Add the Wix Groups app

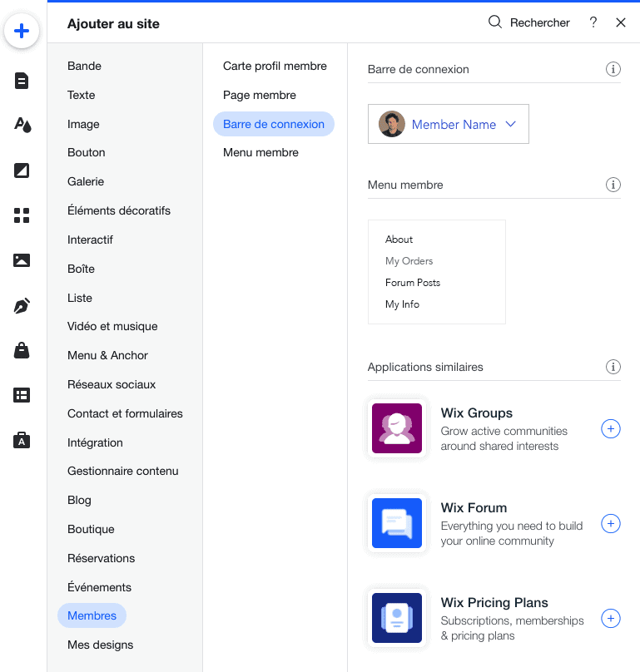coord(610,428)
